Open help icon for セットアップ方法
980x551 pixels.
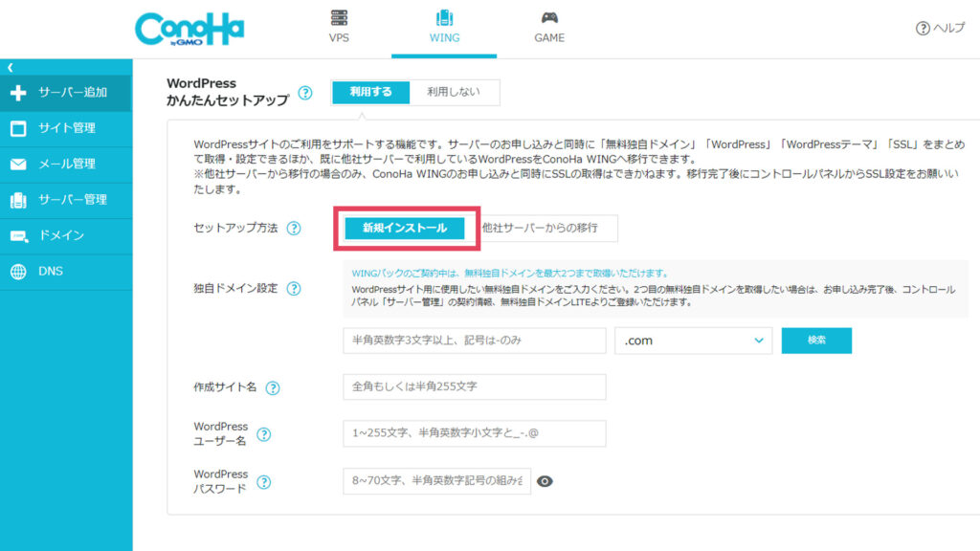(x=294, y=228)
